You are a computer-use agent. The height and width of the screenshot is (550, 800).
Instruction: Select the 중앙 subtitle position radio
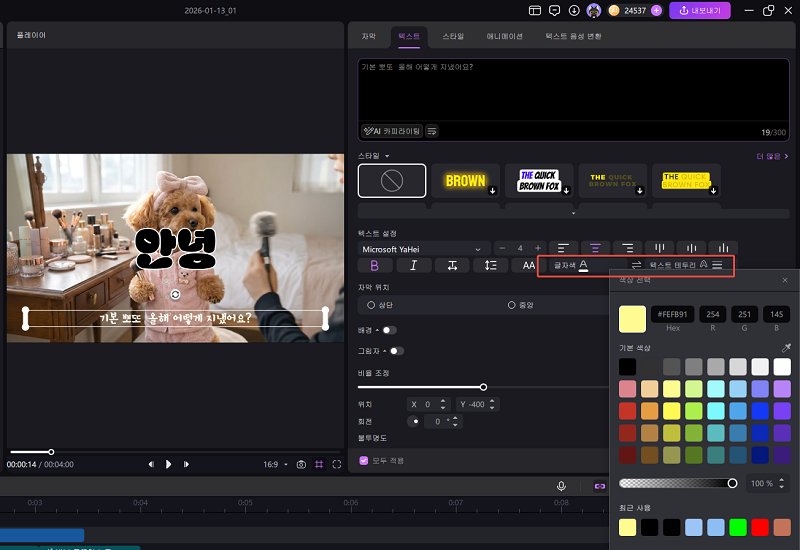point(511,305)
